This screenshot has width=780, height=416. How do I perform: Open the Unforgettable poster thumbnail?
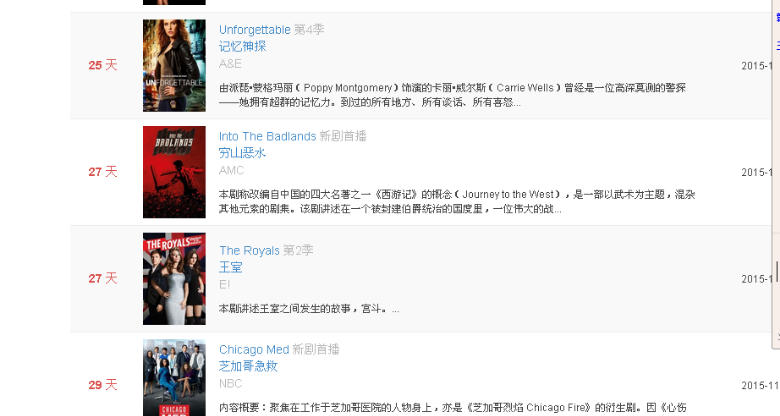click(x=174, y=65)
